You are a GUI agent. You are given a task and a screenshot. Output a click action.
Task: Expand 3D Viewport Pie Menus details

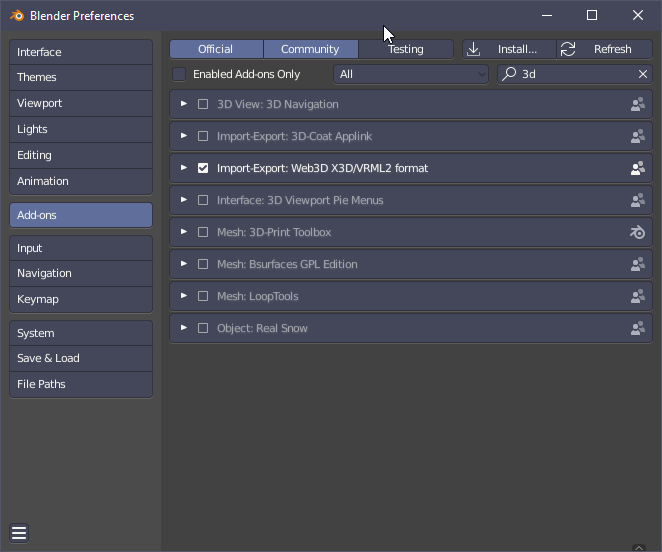point(184,199)
